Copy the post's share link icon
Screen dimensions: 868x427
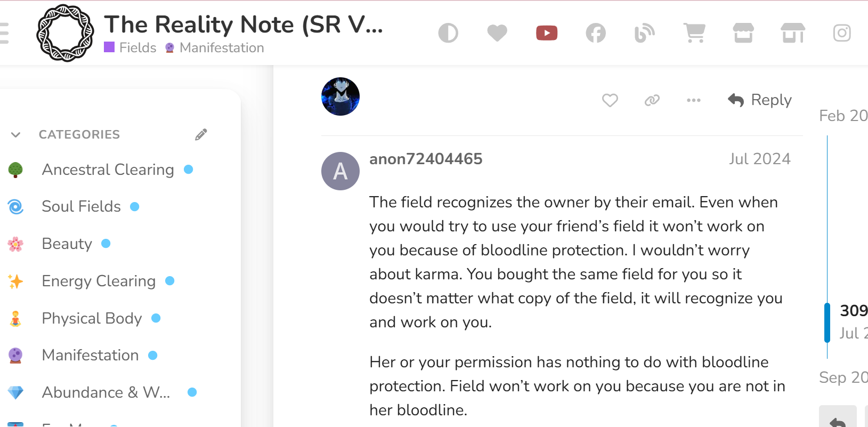pyautogui.click(x=652, y=100)
